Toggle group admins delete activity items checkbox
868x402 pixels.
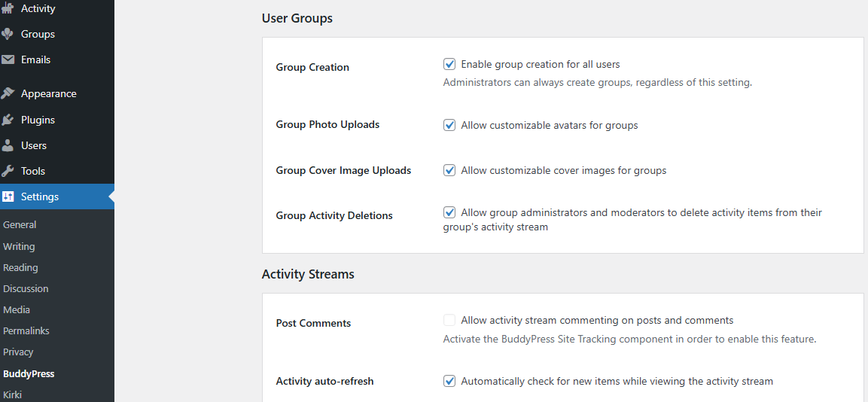(449, 212)
